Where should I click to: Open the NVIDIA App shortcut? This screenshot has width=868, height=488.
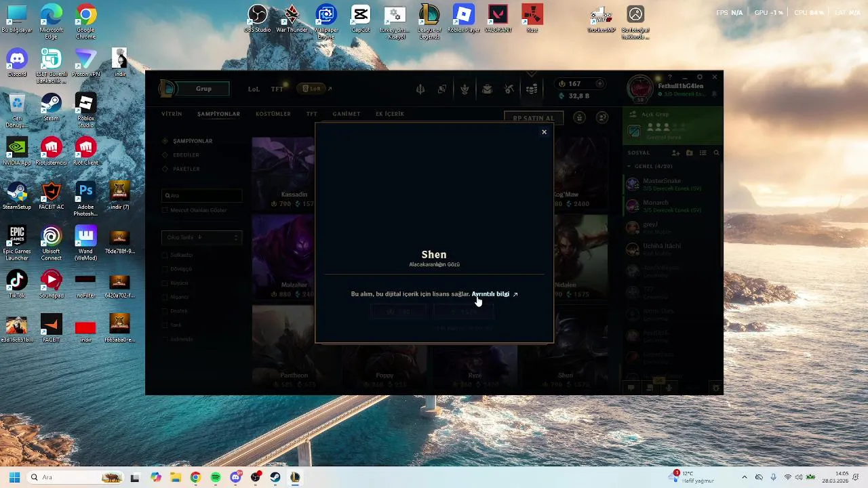[17, 151]
